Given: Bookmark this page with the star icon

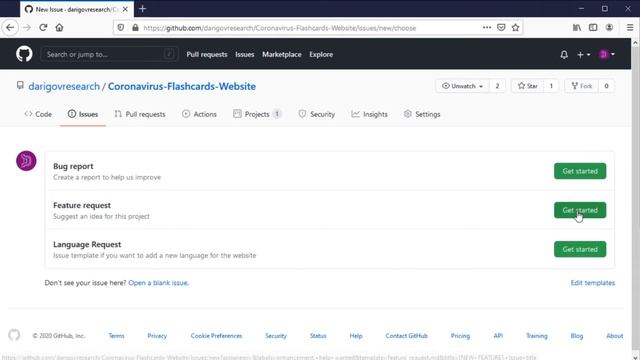Looking at the screenshot, I should coord(516,27).
